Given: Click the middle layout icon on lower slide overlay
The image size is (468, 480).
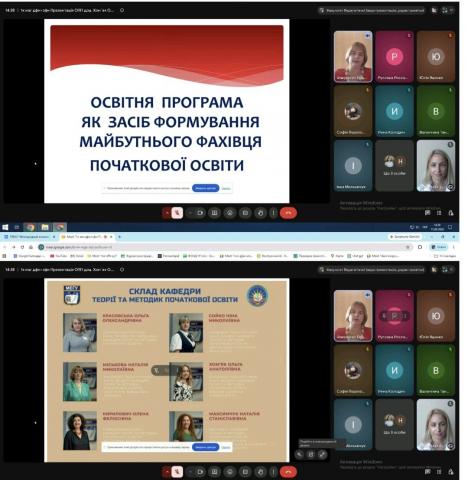Looking at the screenshot, I should click(311, 454).
